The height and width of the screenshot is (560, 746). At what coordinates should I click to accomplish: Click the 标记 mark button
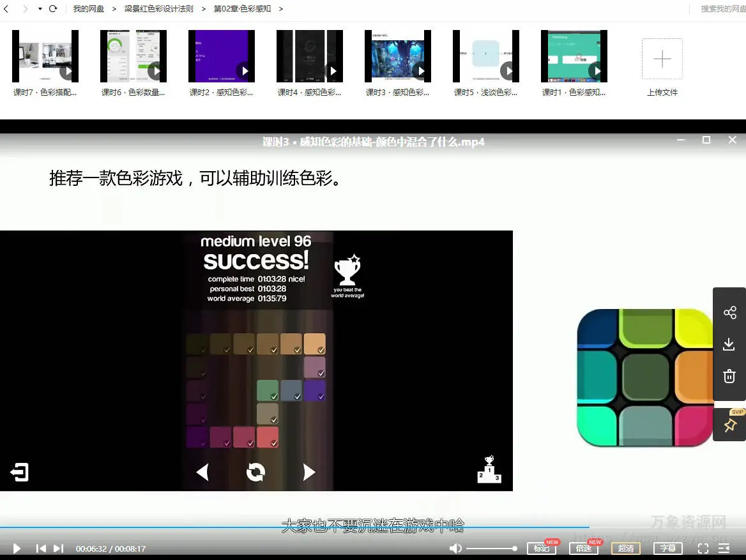tap(541, 549)
